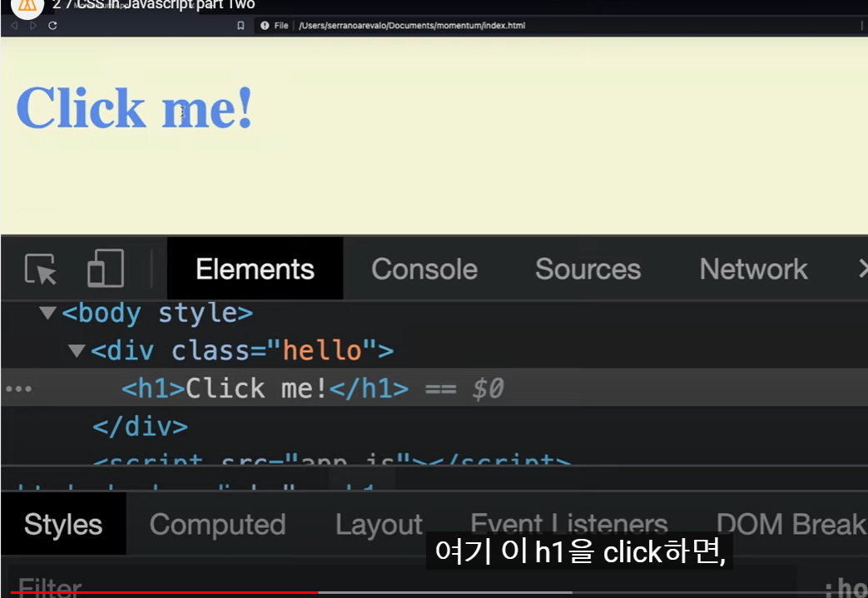Toggle the device toolbar icon
Screen dimensions: 868x598
(x=105, y=269)
